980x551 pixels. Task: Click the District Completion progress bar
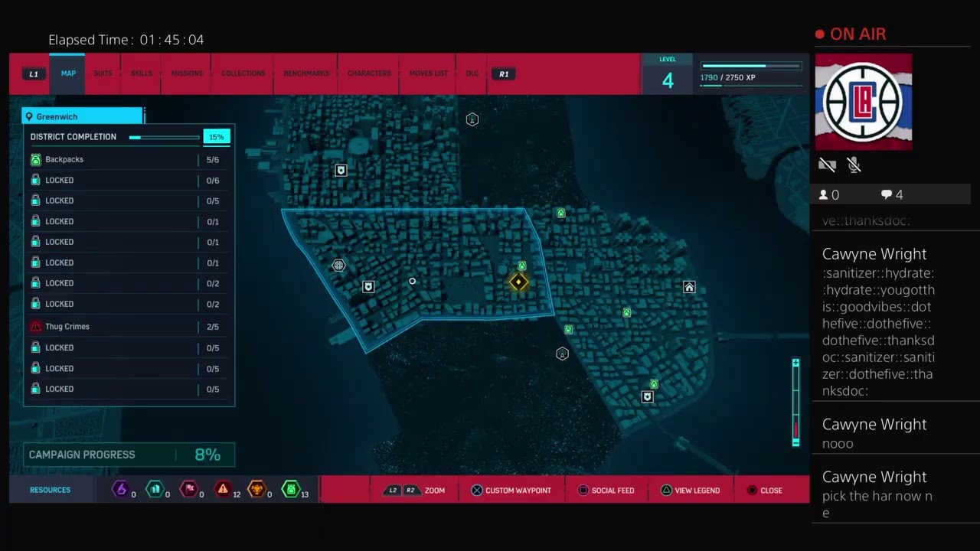[164, 138]
